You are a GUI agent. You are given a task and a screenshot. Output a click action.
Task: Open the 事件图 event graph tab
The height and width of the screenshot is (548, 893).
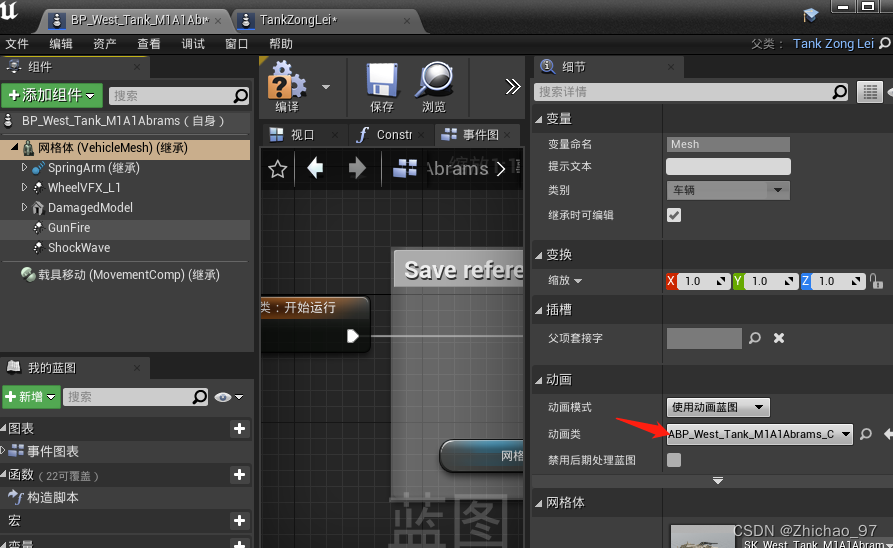click(476, 135)
